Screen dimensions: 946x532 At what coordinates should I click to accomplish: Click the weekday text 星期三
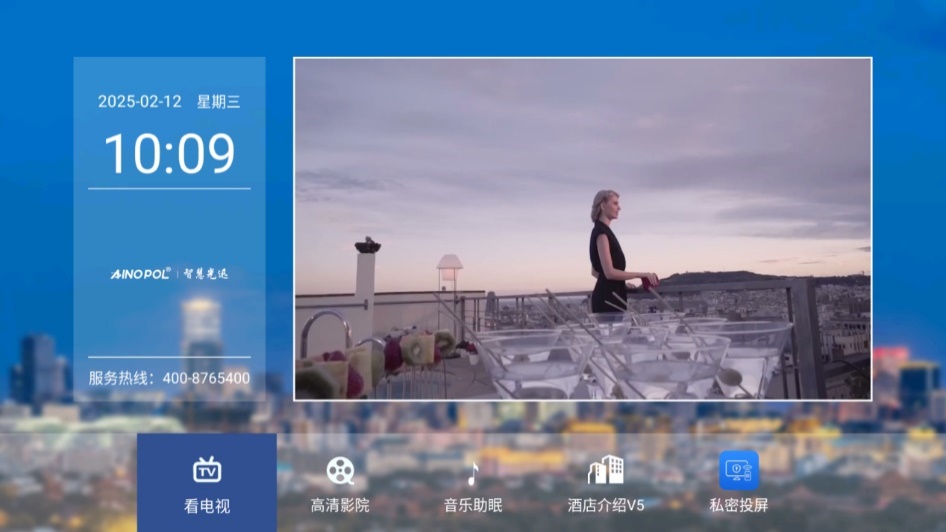point(218,102)
